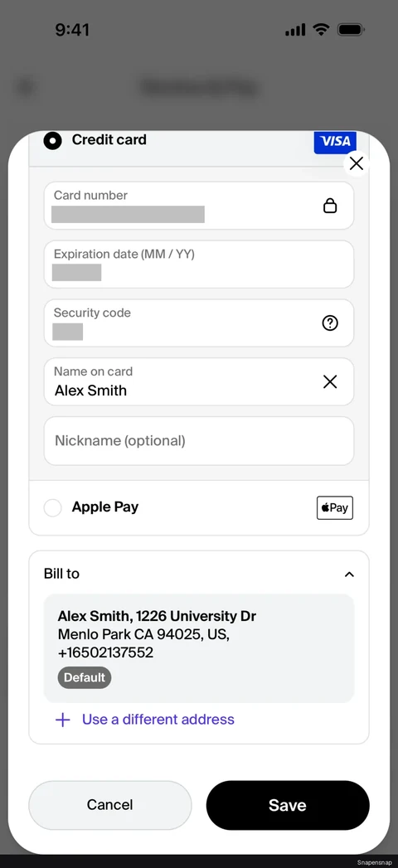Tap the Wi-Fi status icon
The image size is (398, 868).
(321, 29)
